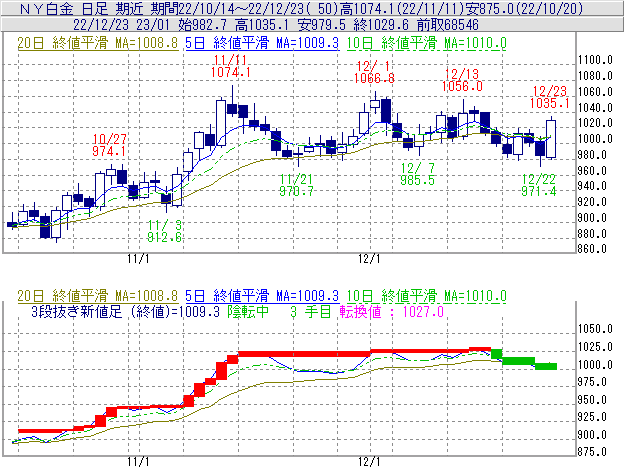Click the 3段抜き新値足 (終値)=1009.3 label
The image size is (624, 475).
[x=125, y=311]
